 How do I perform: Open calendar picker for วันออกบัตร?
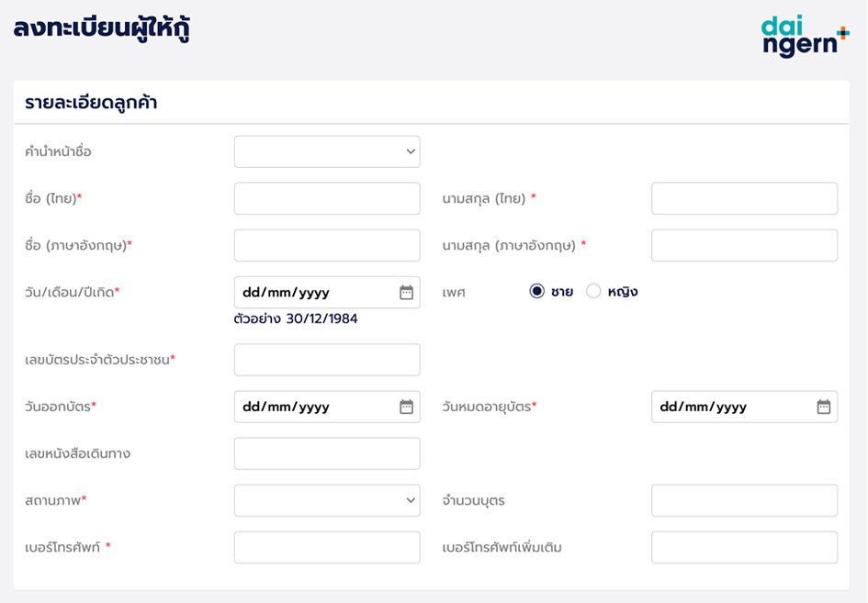pos(406,407)
